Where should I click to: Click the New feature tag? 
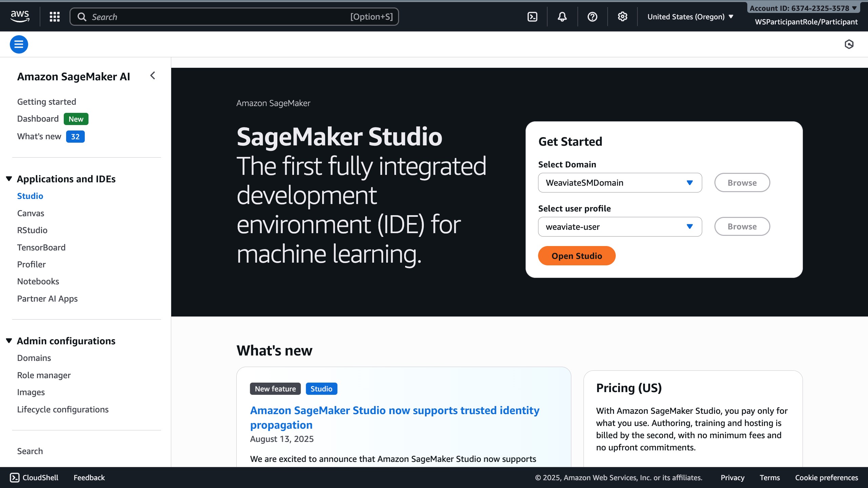tap(275, 389)
